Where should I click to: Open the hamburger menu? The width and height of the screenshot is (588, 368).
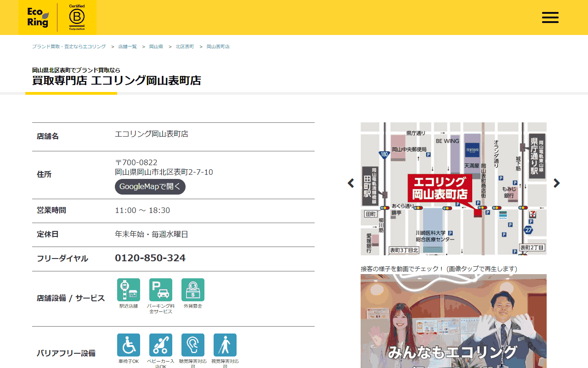[550, 17]
